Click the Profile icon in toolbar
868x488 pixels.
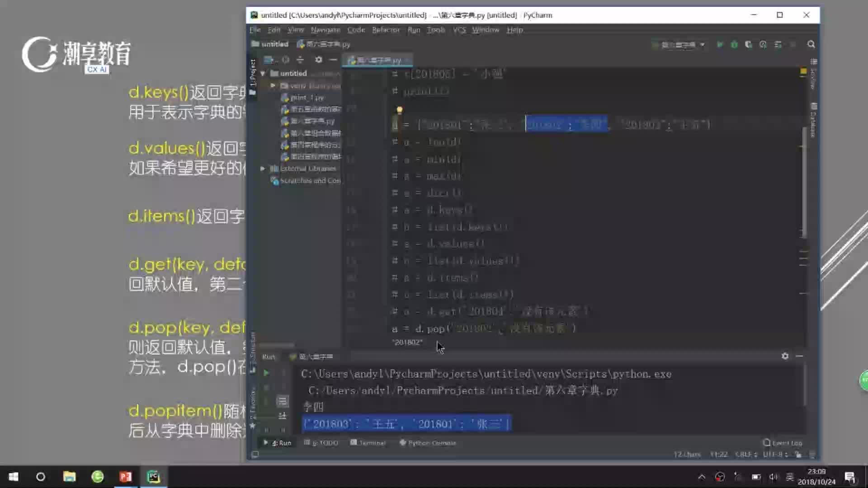[x=763, y=44]
